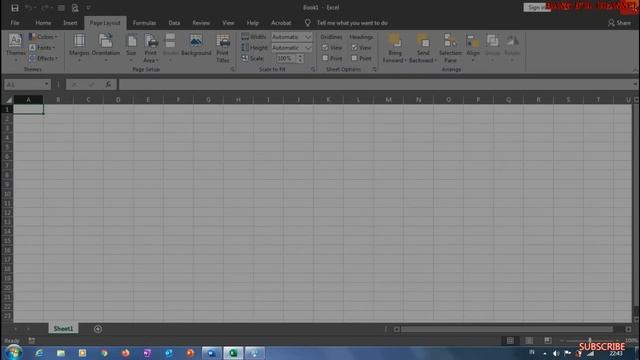The height and width of the screenshot is (360, 640).
Task: Open Print Titles settings
Action: 223,49
